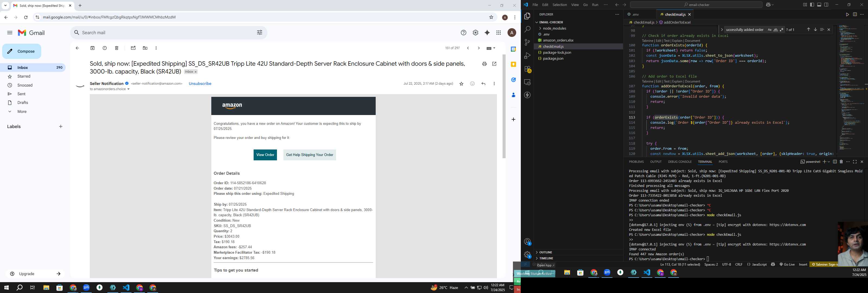The width and height of the screenshot is (868, 293).
Task: Open VS Code Extensions view
Action: [x=527, y=69]
